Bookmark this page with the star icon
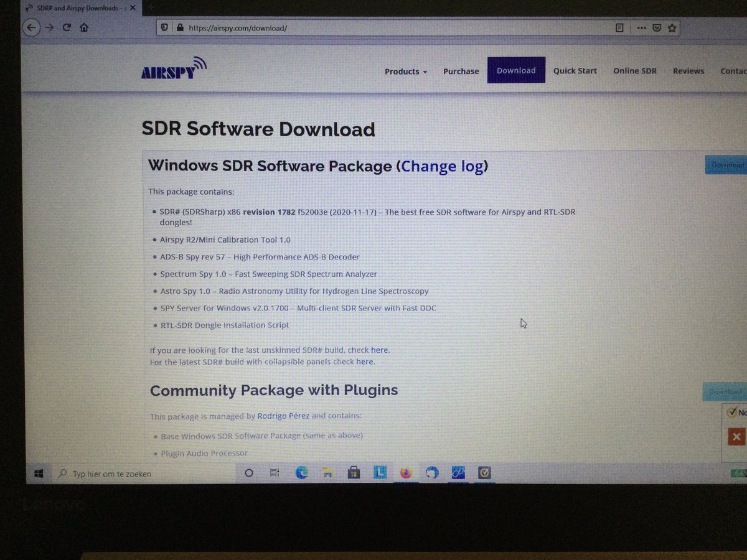747x560 pixels. click(672, 28)
